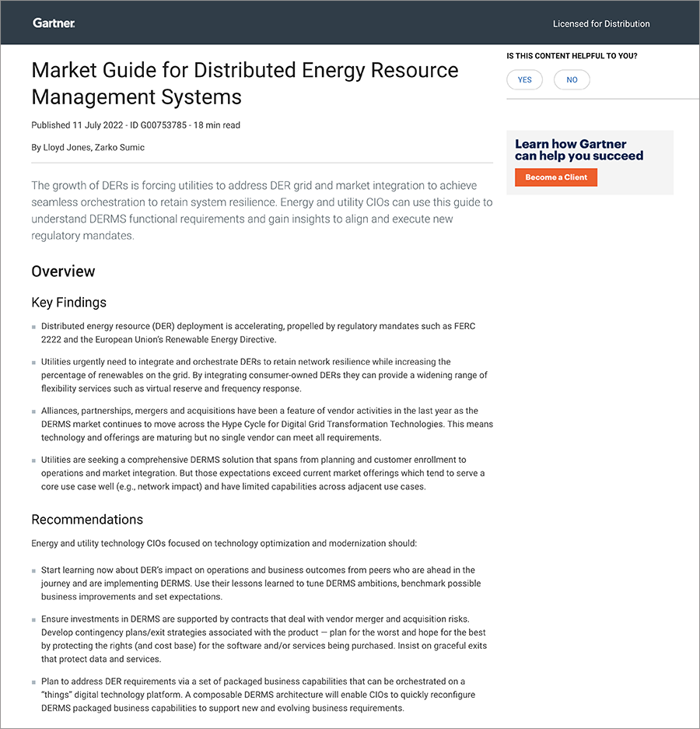Click the Become a Client button
700x729 pixels.
(x=556, y=177)
